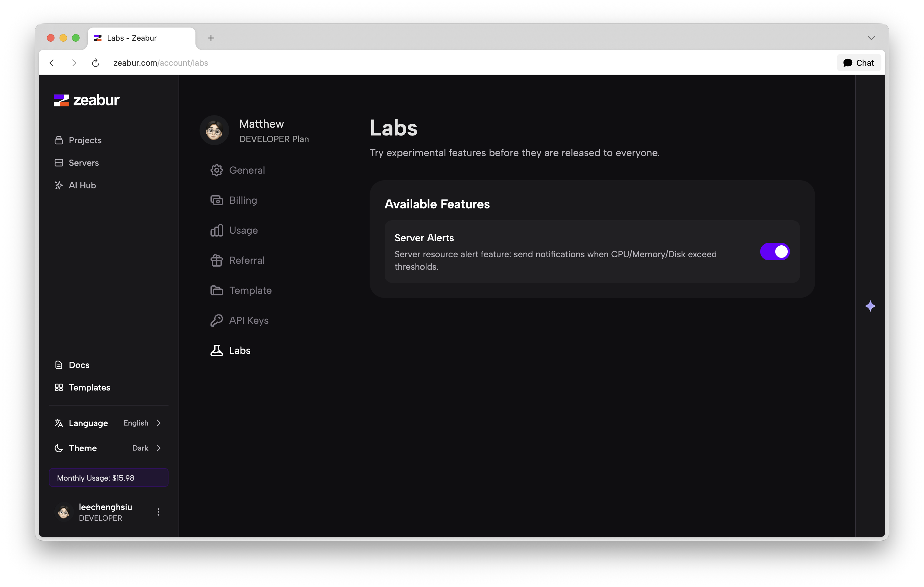
Task: Open a new browser tab
Action: (211, 38)
